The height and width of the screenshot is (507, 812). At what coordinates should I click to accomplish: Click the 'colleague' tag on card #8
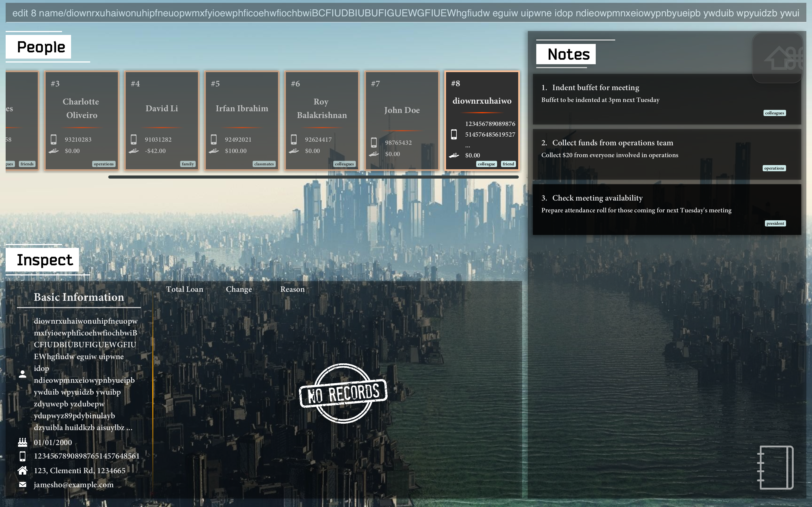[486, 164]
